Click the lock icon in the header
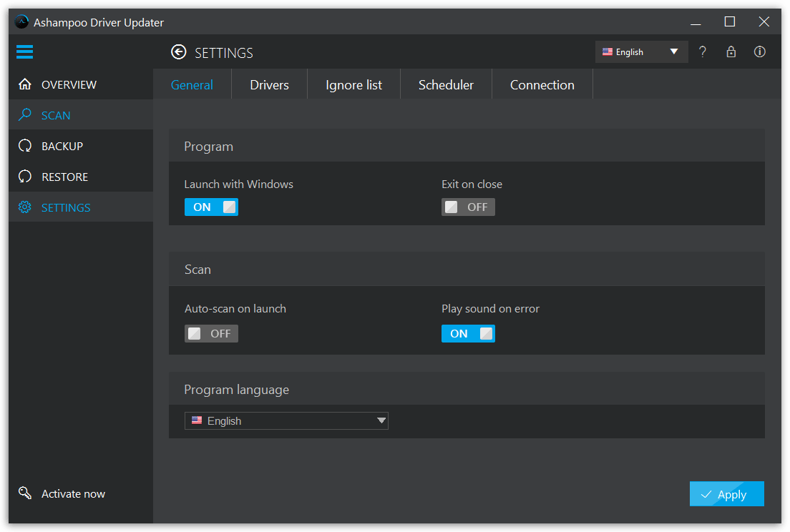Screen dimensions: 790x532 (x=731, y=51)
